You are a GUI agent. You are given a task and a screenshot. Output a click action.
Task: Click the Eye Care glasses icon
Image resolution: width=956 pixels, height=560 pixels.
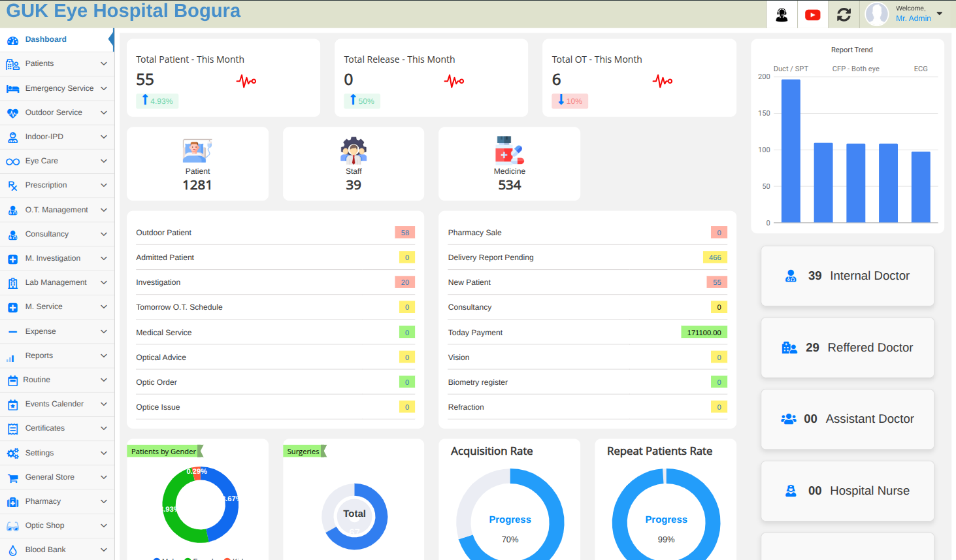coord(12,161)
